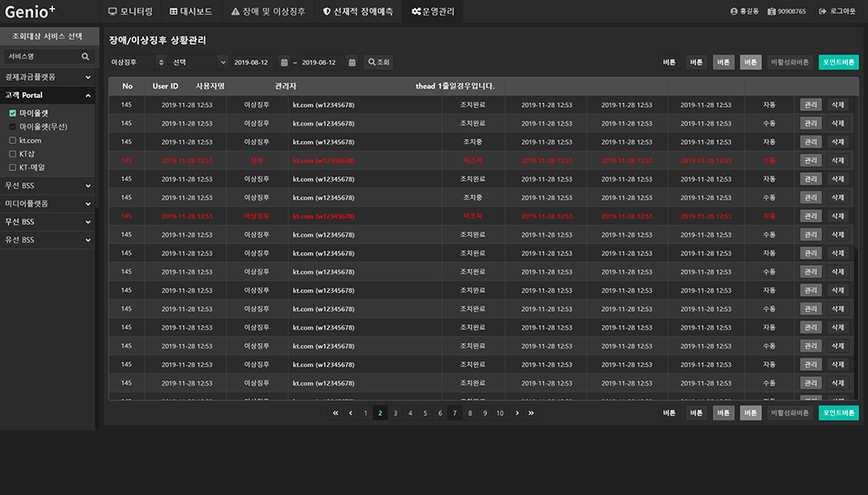Image resolution: width=868 pixels, height=495 pixels.
Task: Click the Genio+ logo
Action: [x=30, y=11]
